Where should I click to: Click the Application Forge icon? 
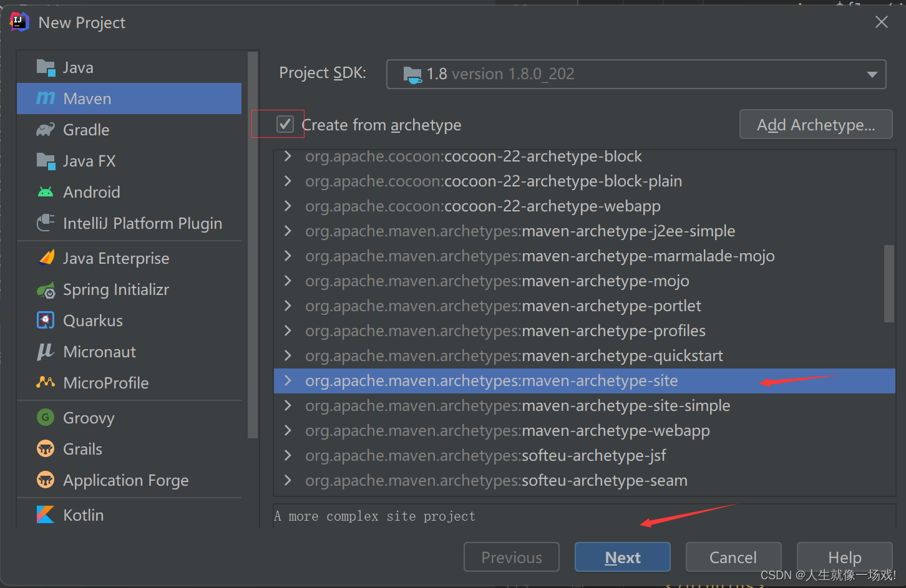pyautogui.click(x=46, y=480)
